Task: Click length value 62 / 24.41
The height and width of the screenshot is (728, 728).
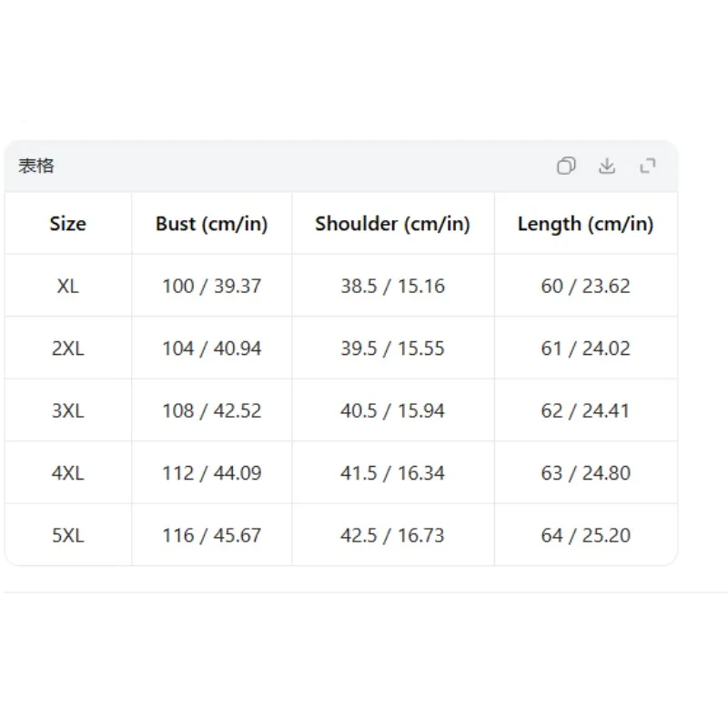Action: coord(586,410)
